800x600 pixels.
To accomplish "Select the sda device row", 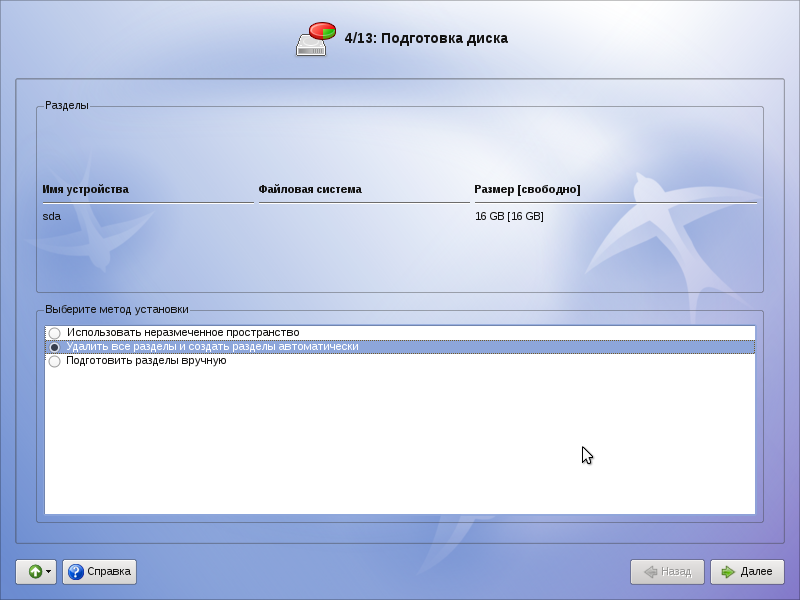I will coord(52,216).
